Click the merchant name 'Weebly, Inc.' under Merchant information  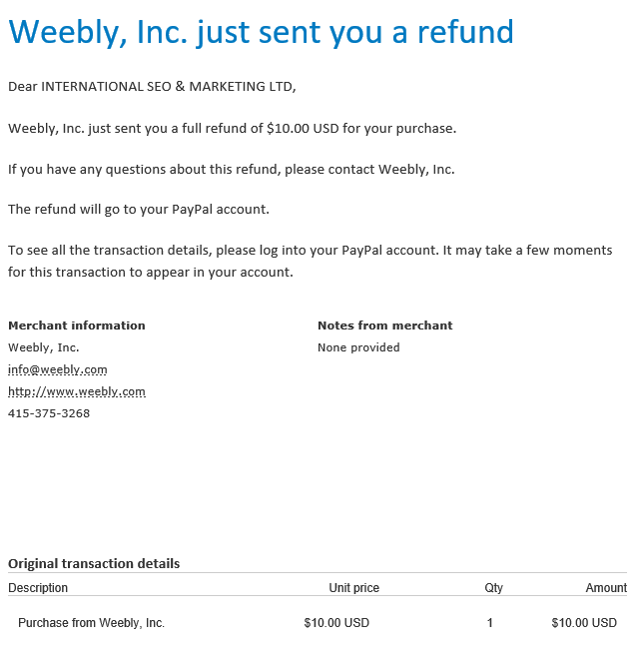(44, 347)
